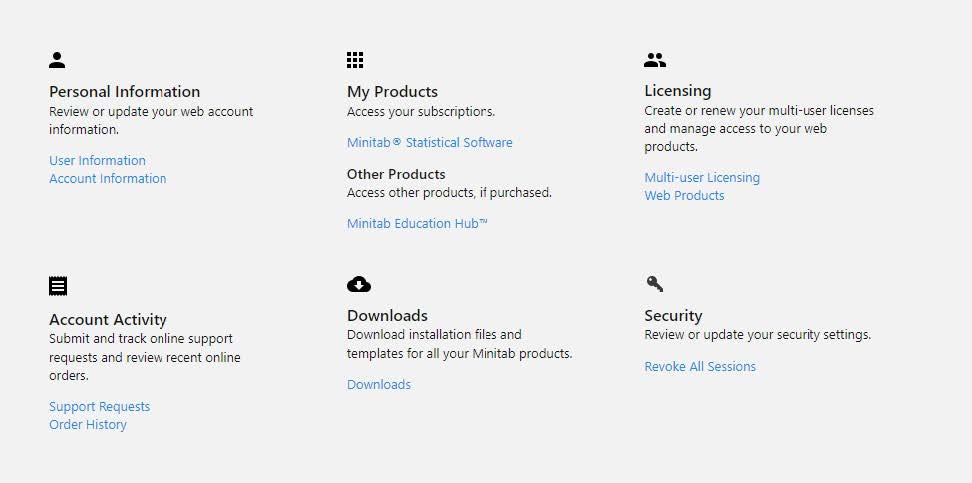Click the person icon above Personal Information

click(57, 60)
